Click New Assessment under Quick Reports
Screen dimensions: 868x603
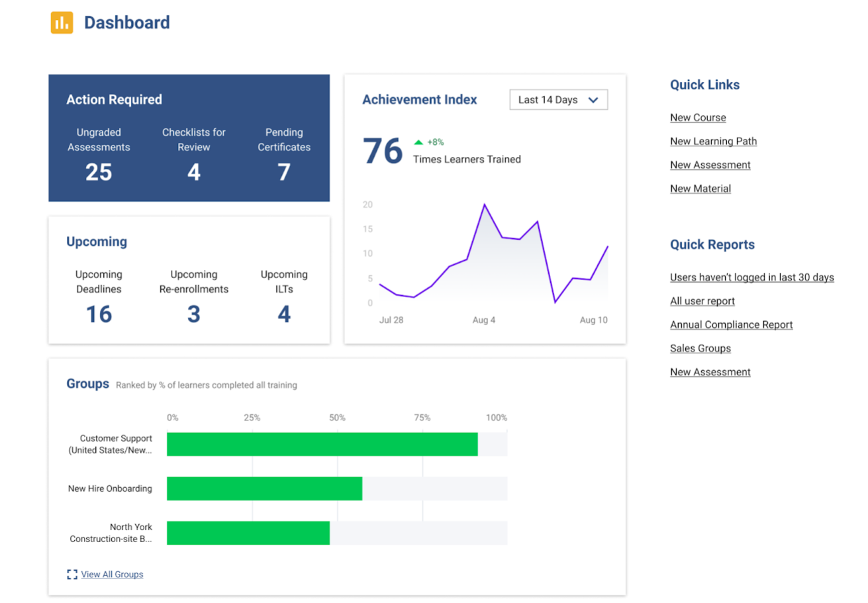point(710,372)
